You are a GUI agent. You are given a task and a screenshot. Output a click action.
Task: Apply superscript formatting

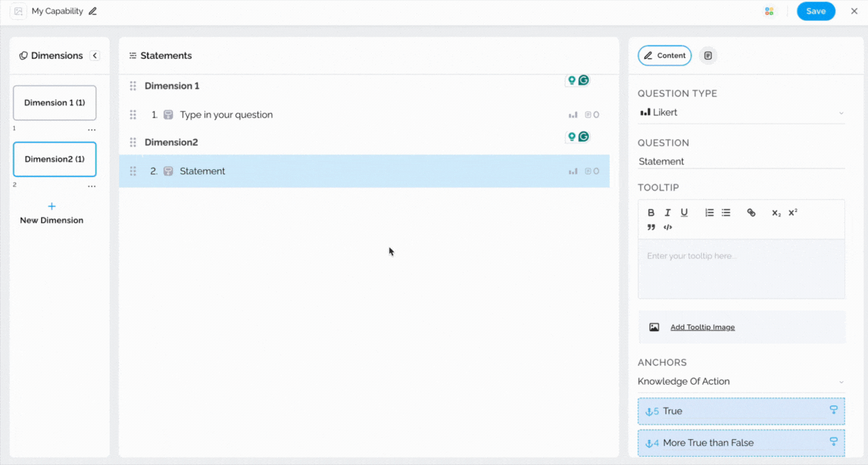pos(793,213)
